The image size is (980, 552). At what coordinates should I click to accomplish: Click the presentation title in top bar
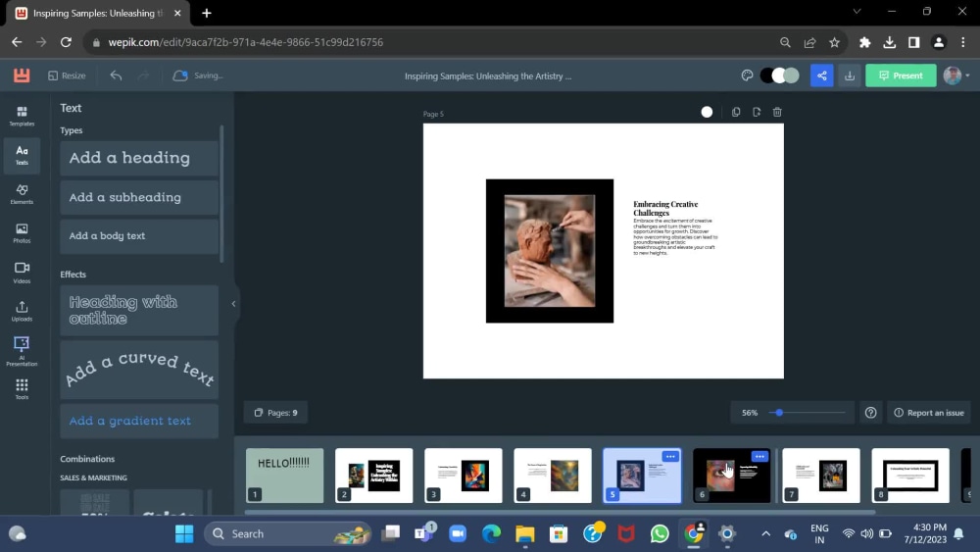(487, 75)
